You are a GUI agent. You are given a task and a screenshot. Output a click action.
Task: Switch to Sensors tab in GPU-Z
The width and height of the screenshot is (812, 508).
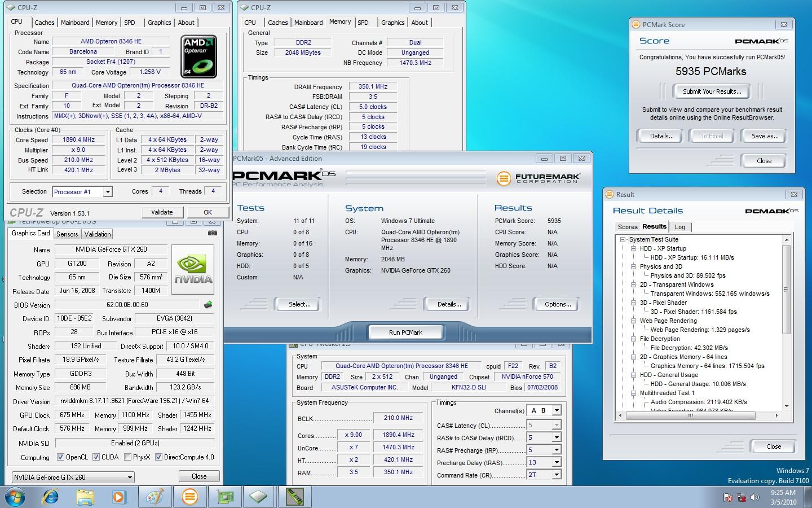(x=67, y=234)
